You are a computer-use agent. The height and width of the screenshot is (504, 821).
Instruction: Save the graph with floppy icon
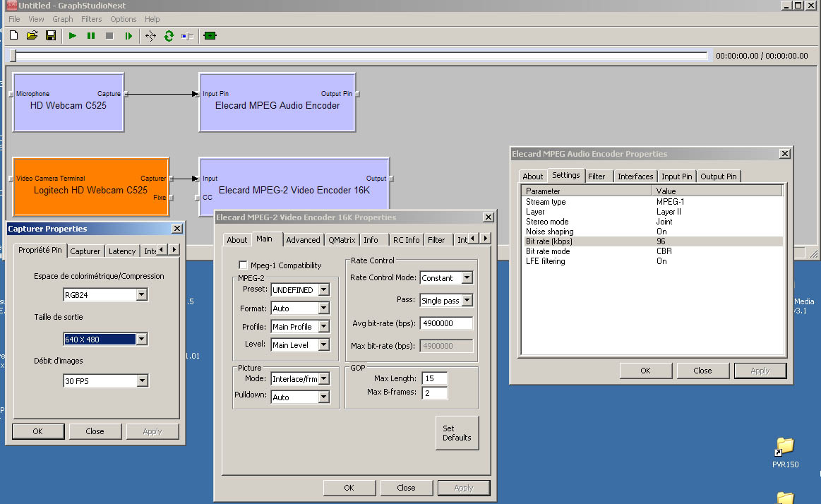[51, 35]
